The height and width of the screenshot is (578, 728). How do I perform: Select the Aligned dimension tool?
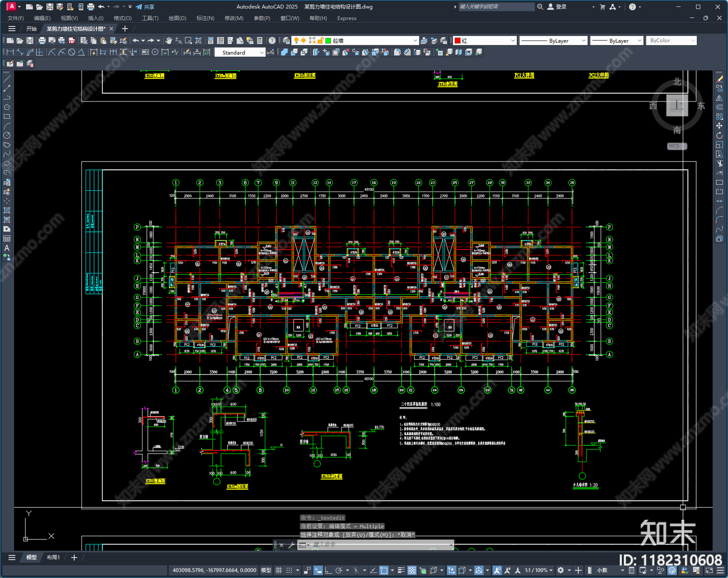[20, 52]
